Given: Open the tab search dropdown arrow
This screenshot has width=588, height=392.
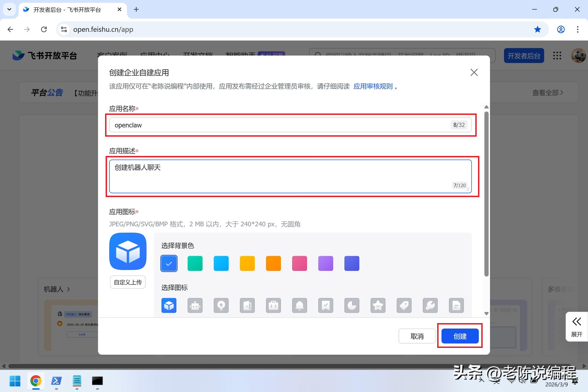Looking at the screenshot, I should click(x=9, y=10).
